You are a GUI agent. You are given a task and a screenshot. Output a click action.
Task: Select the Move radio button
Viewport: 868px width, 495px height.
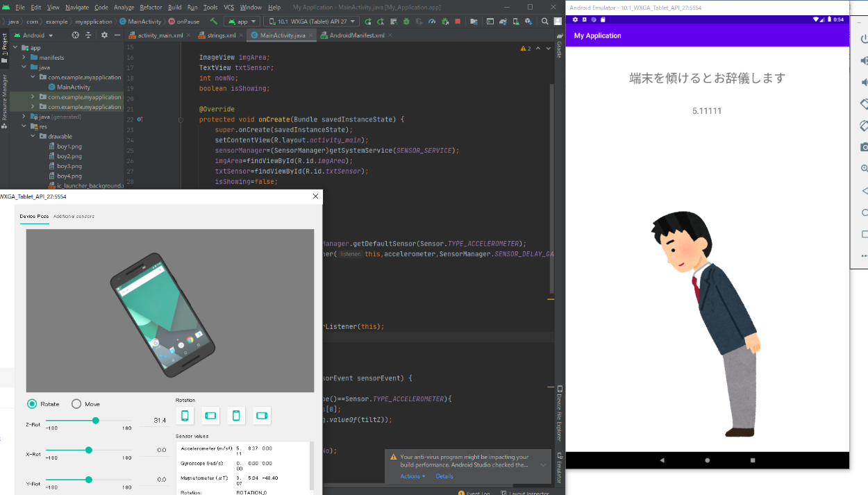[x=76, y=404]
